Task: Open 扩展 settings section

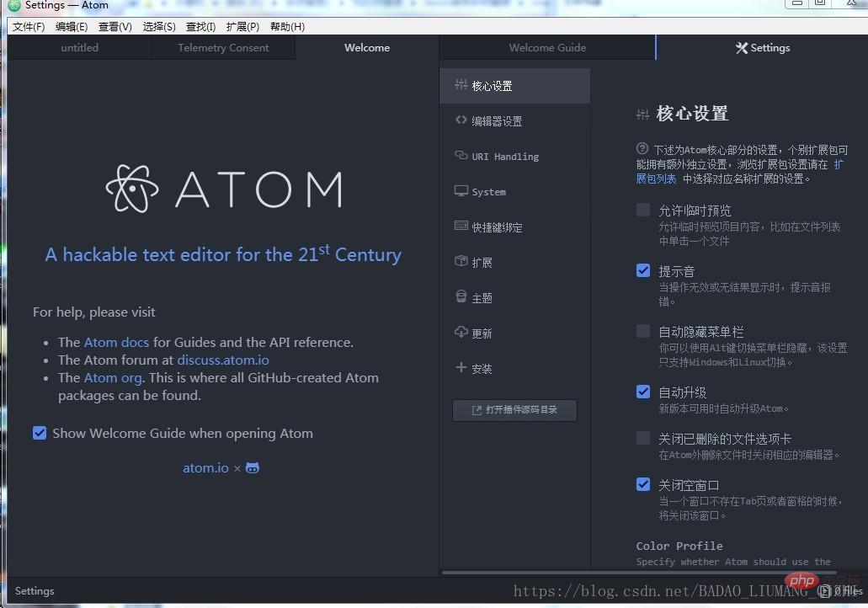Action: [514, 263]
